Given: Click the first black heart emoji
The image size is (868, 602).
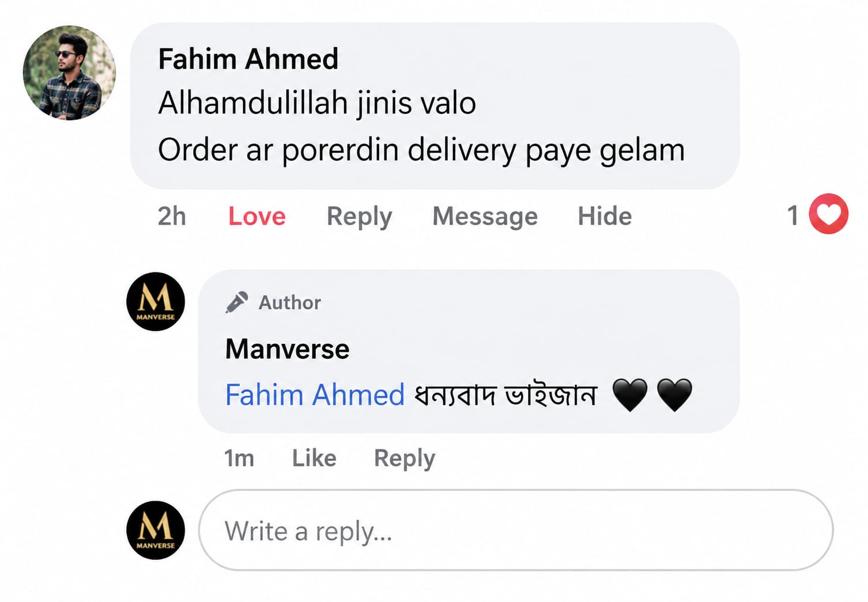Looking at the screenshot, I should coord(630,395).
